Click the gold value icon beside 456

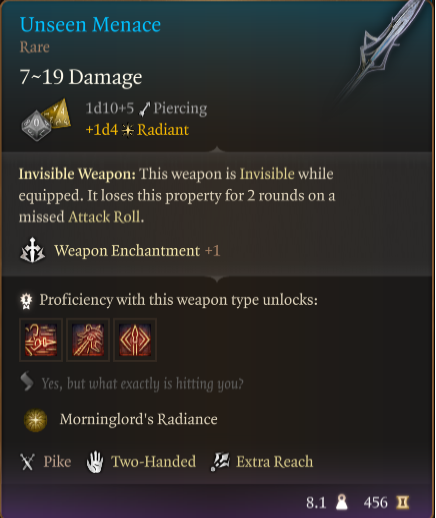click(403, 502)
